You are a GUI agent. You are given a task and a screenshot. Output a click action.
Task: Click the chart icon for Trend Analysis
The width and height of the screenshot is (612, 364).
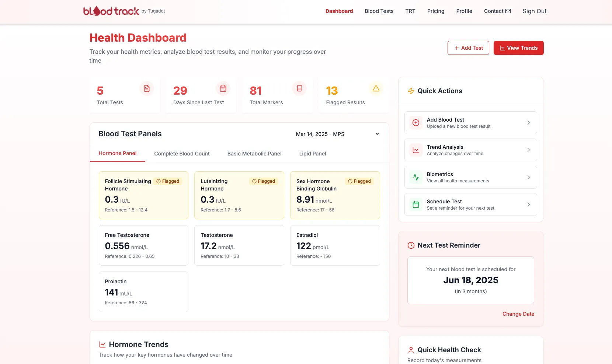click(x=416, y=150)
